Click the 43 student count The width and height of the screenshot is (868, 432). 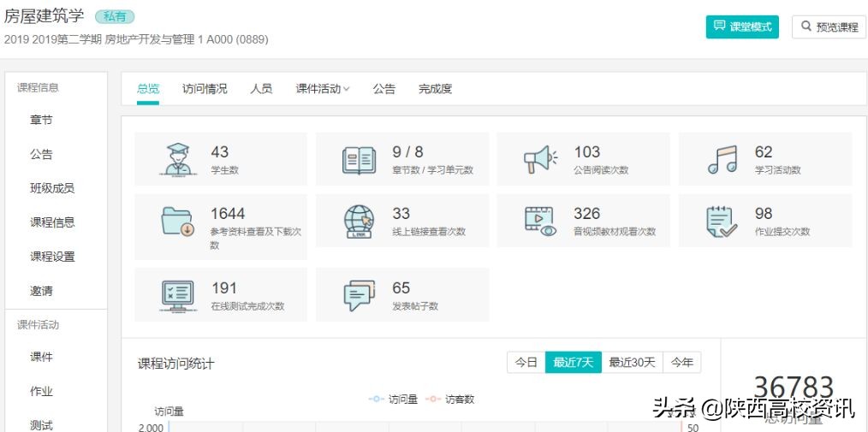[220, 152]
